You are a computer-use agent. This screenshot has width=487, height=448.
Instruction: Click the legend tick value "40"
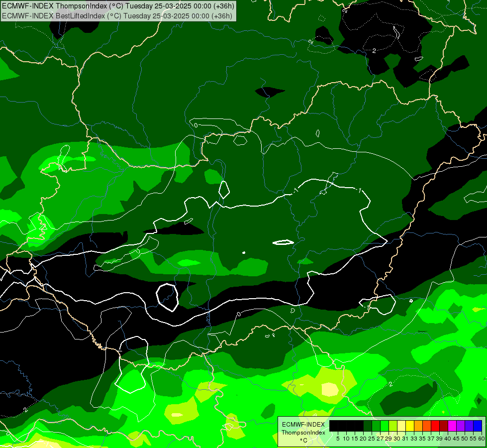click(448, 439)
